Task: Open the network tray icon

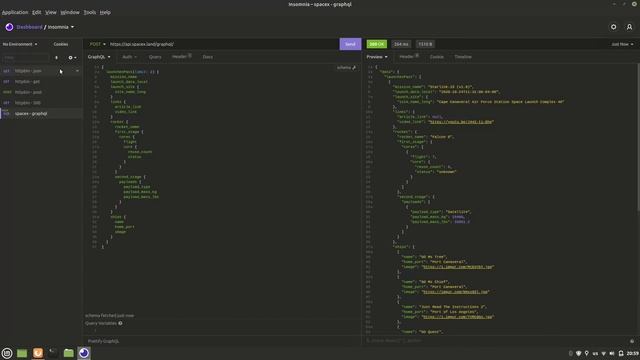Action: pyautogui.click(x=604, y=353)
